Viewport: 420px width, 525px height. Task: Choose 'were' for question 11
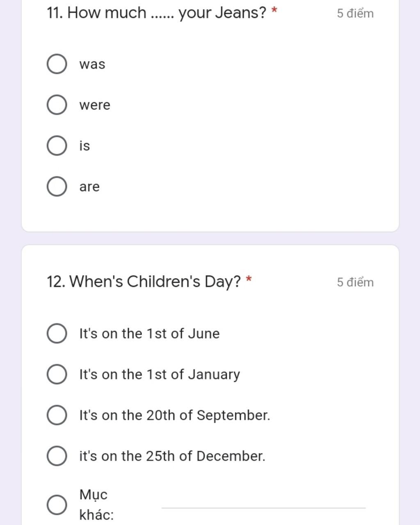[x=57, y=105]
